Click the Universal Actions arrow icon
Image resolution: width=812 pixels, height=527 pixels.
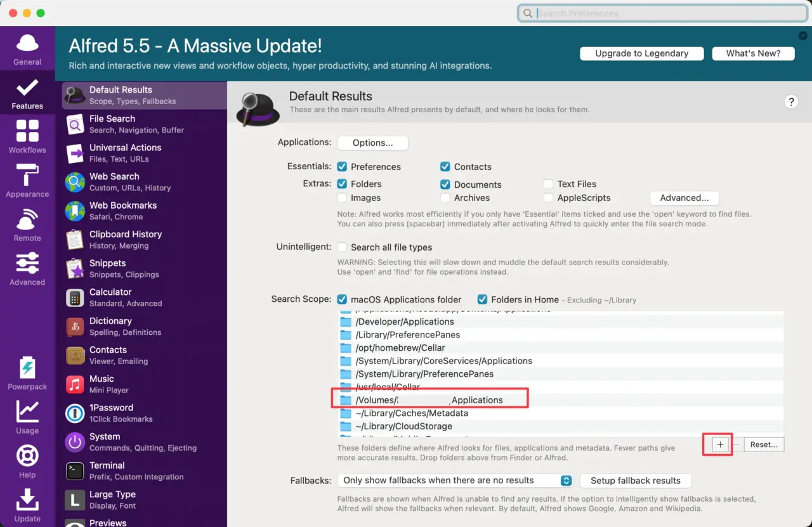(x=75, y=153)
